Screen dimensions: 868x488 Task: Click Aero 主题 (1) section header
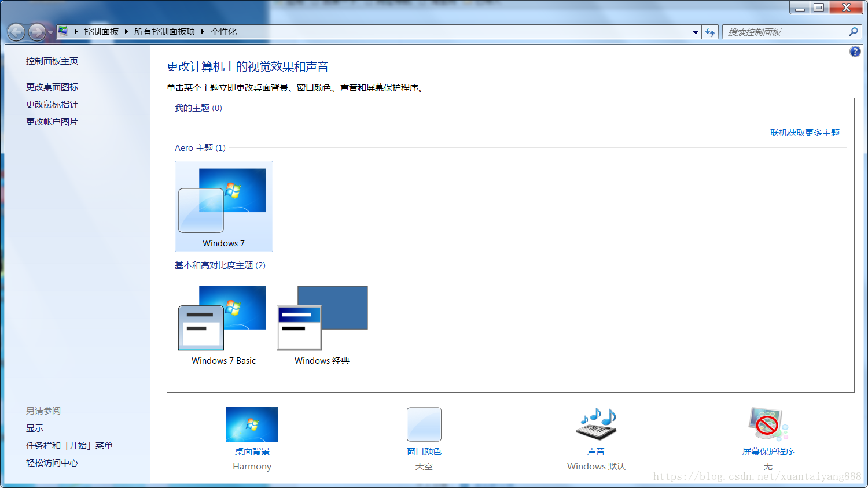(x=200, y=147)
